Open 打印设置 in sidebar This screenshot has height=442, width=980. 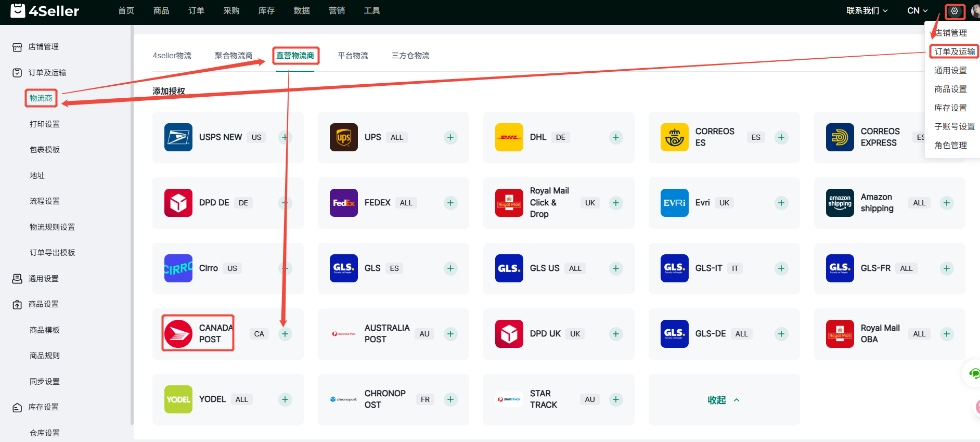[x=45, y=124]
